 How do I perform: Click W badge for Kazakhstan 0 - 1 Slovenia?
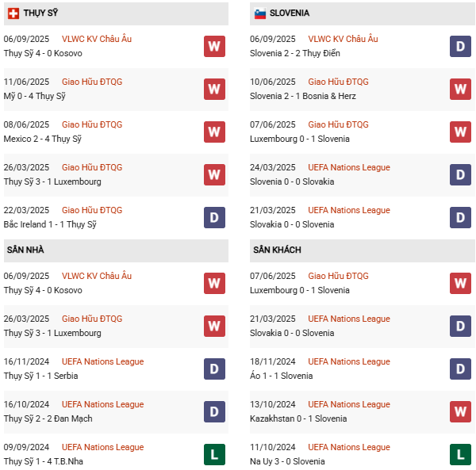pos(460,411)
